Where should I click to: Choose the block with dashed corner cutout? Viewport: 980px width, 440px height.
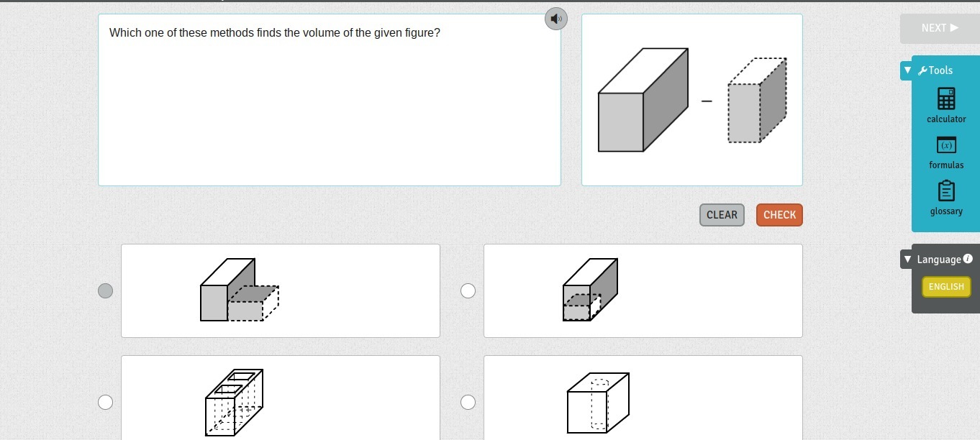click(x=590, y=290)
